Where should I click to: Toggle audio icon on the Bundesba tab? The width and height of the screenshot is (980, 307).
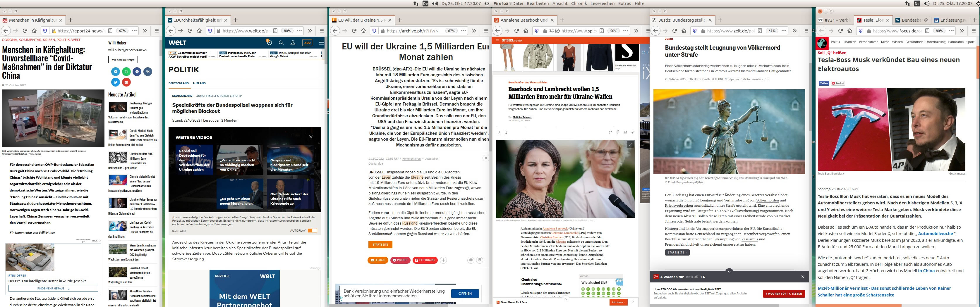926,20
